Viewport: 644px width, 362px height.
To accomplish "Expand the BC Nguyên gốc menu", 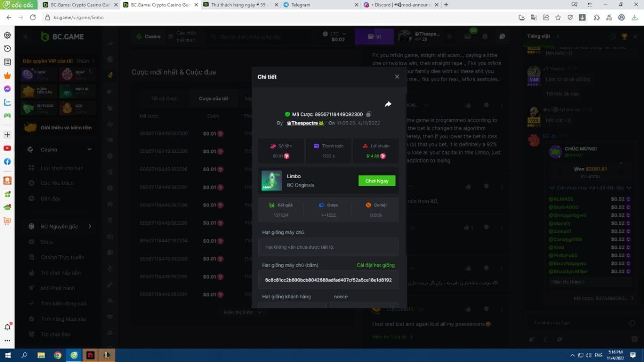I will point(90,226).
